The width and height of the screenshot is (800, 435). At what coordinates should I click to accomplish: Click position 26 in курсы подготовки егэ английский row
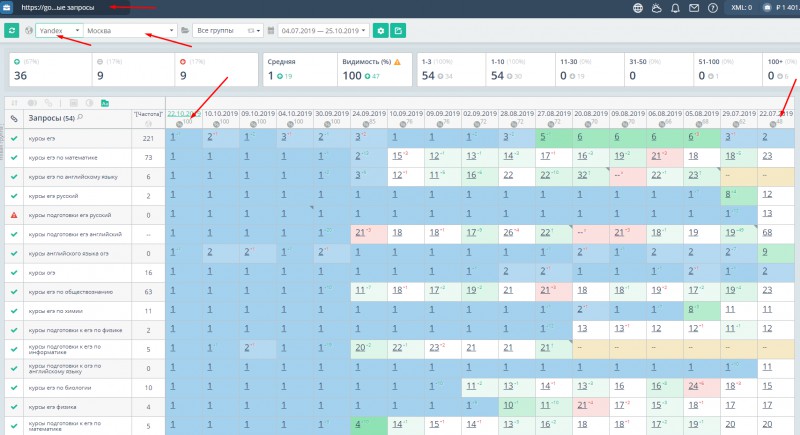(508, 233)
